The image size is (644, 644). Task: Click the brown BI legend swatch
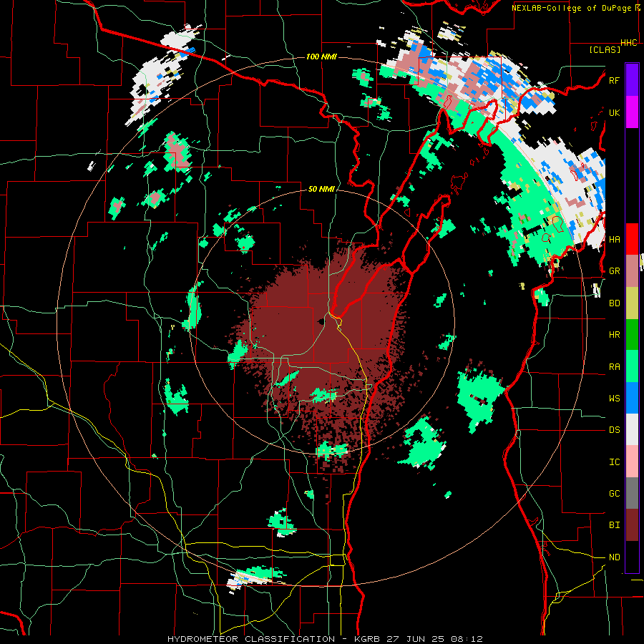point(632,525)
